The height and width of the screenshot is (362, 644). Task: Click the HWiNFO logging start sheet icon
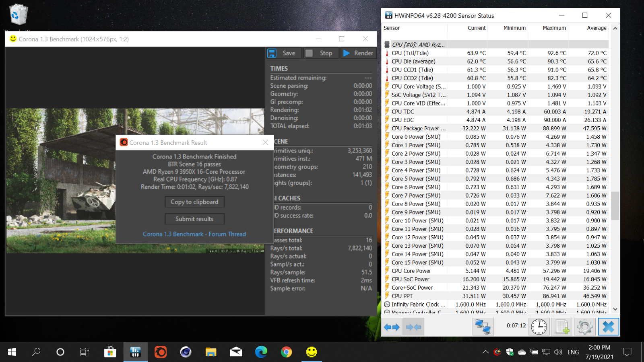tap(562, 327)
